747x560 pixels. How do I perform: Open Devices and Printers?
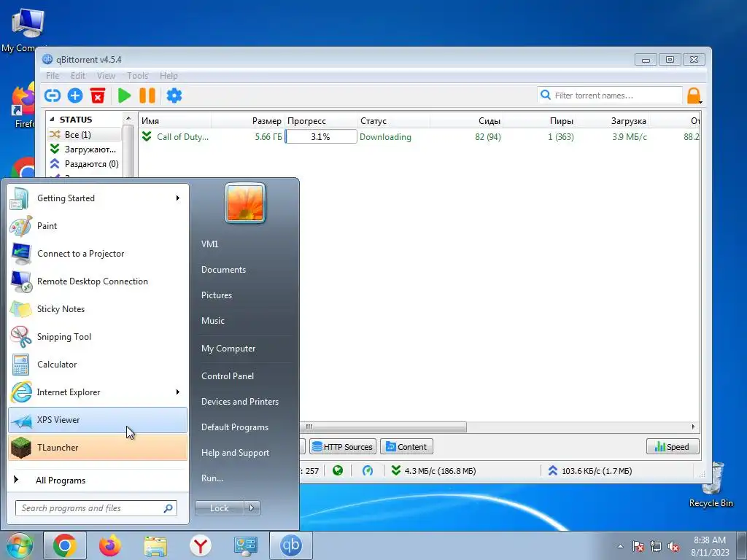(239, 402)
